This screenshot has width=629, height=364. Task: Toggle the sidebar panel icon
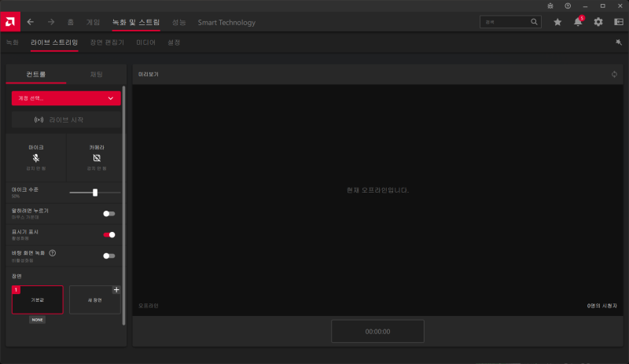619,22
